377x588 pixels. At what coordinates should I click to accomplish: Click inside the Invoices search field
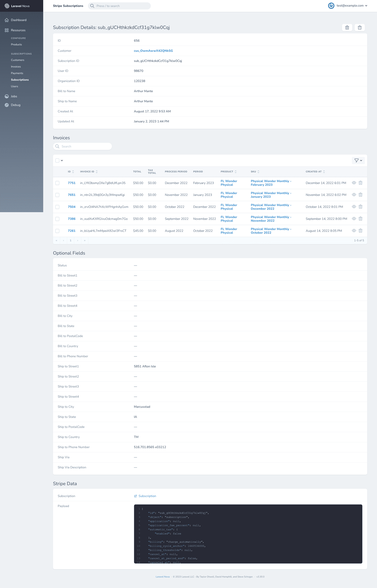82,146
